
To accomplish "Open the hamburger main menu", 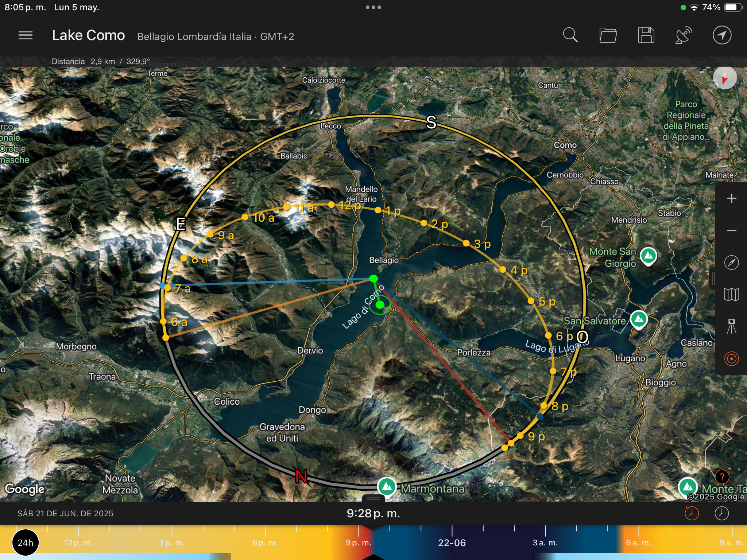I will coord(26,35).
